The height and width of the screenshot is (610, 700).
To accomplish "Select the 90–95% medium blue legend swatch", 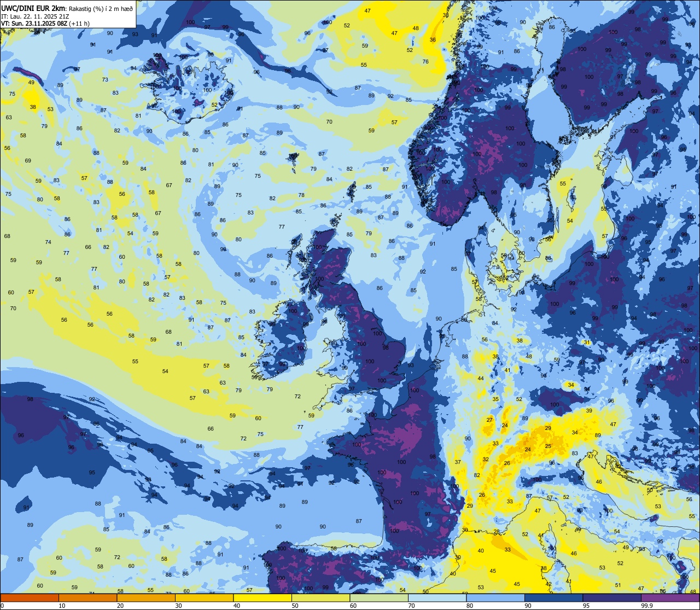I will (x=553, y=597).
